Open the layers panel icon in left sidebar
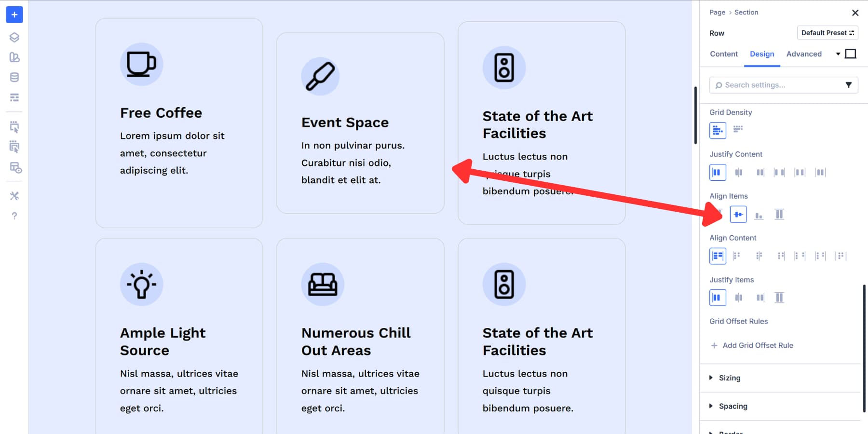The width and height of the screenshot is (868, 434). click(x=14, y=37)
